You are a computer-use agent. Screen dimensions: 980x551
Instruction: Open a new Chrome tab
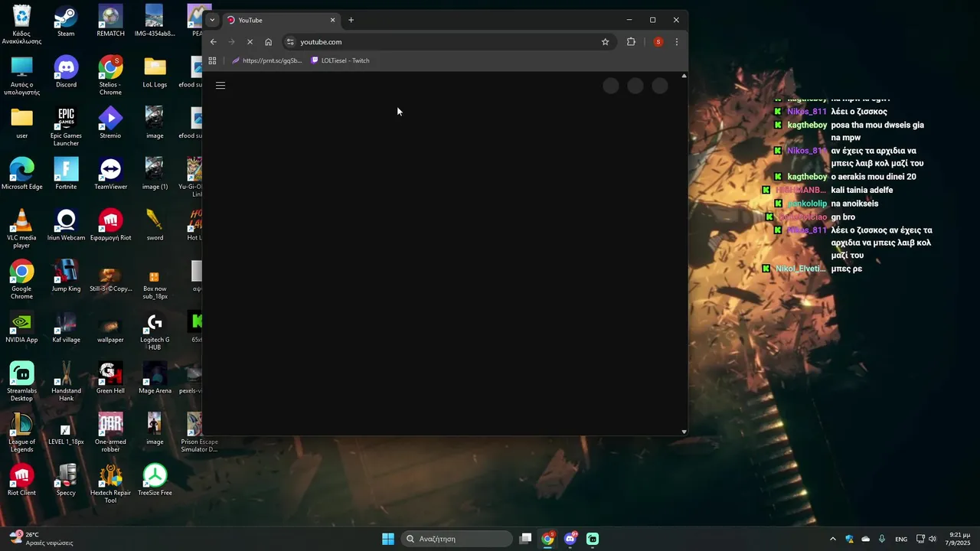351,20
